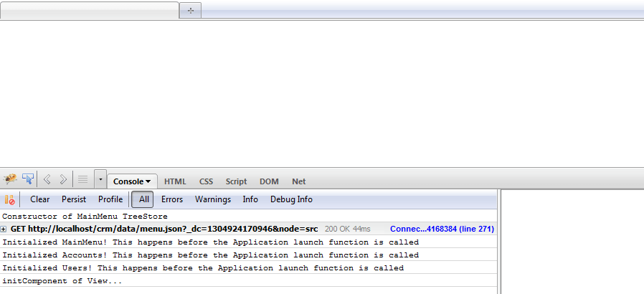644x294 pixels.
Task: Select the 'initComponent of View...' log line
Action: click(x=248, y=281)
